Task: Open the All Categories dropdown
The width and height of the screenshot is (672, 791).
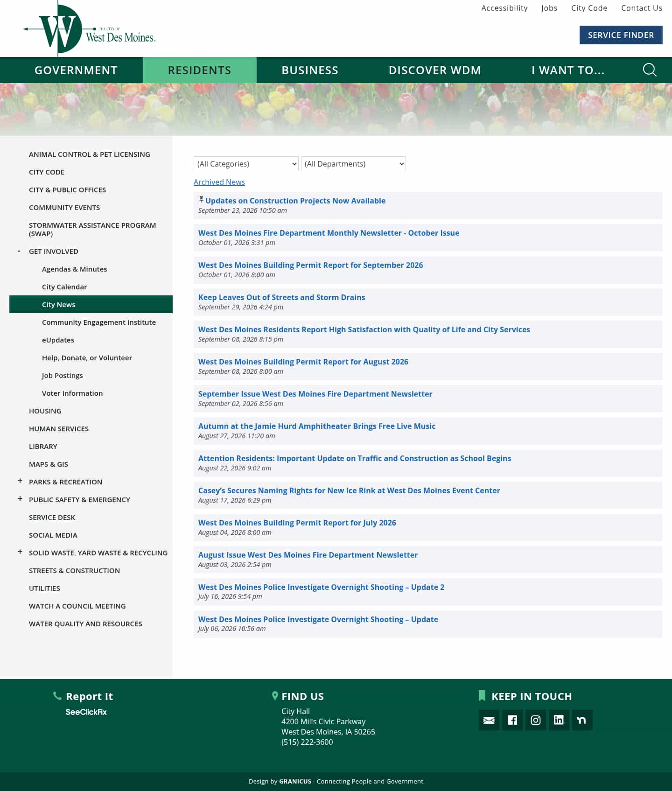Action: point(246,164)
